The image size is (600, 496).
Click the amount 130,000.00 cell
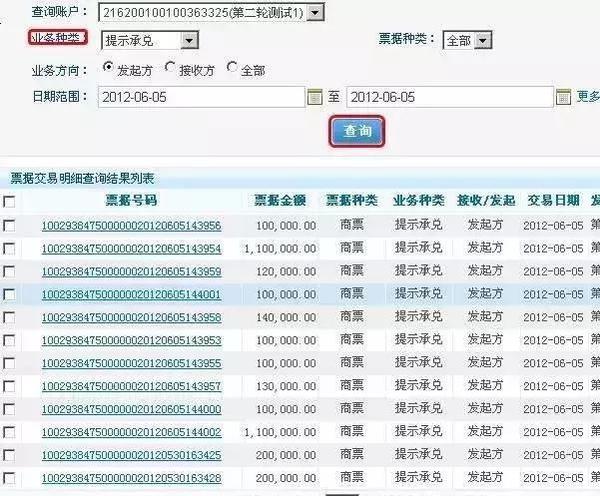(x=286, y=386)
